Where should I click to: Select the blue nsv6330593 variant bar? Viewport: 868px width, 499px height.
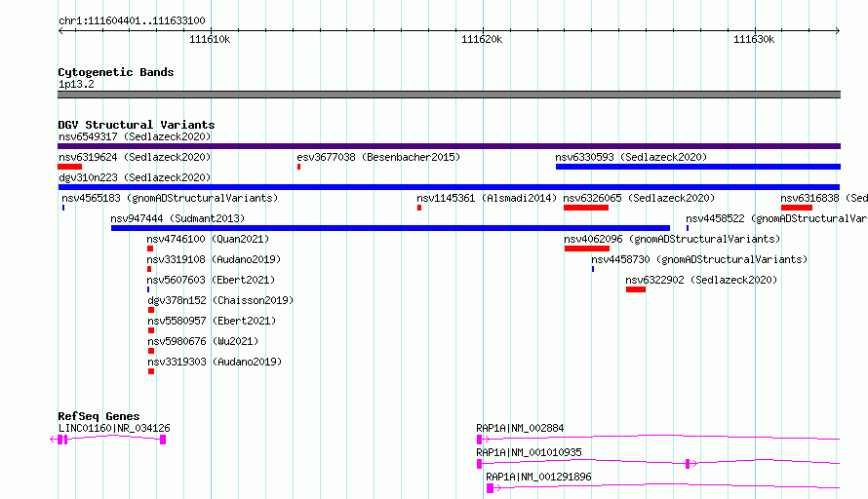pyautogui.click(x=698, y=167)
